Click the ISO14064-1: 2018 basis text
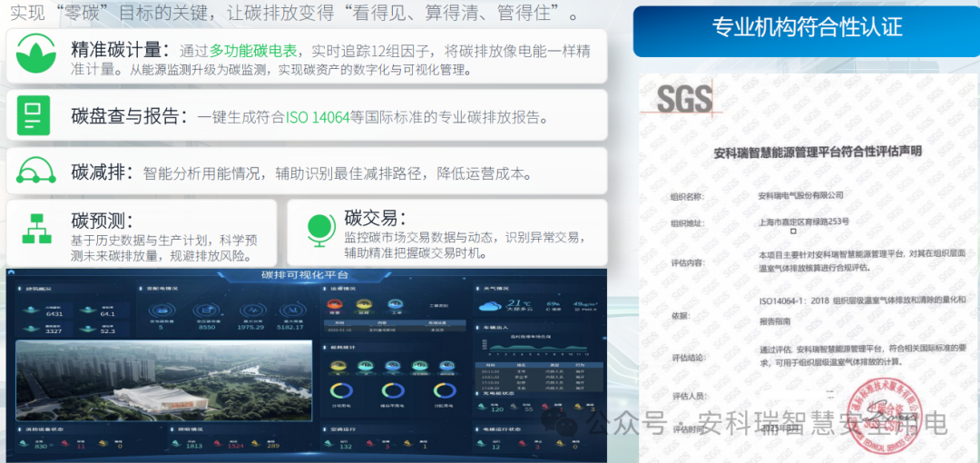The width and height of the screenshot is (980, 463). (x=863, y=301)
